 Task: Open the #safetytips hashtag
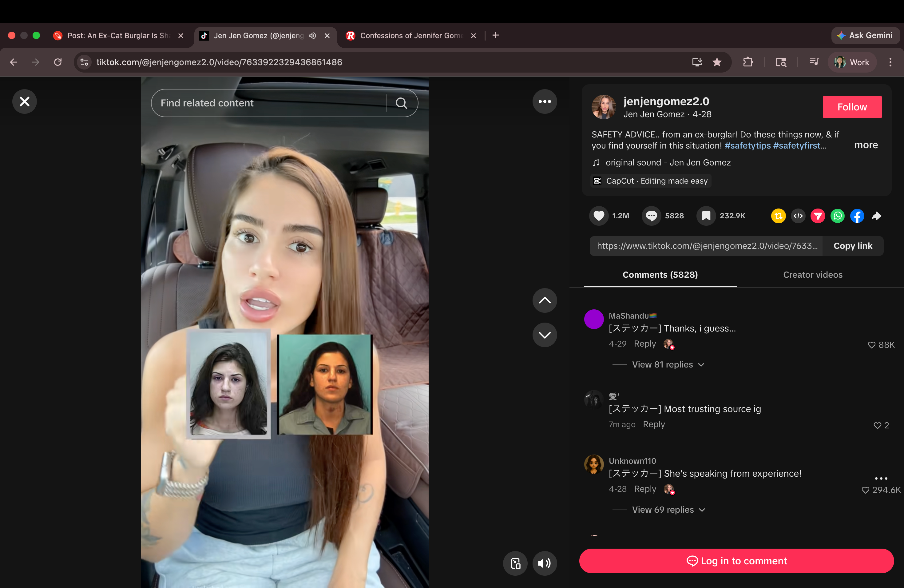click(x=747, y=145)
